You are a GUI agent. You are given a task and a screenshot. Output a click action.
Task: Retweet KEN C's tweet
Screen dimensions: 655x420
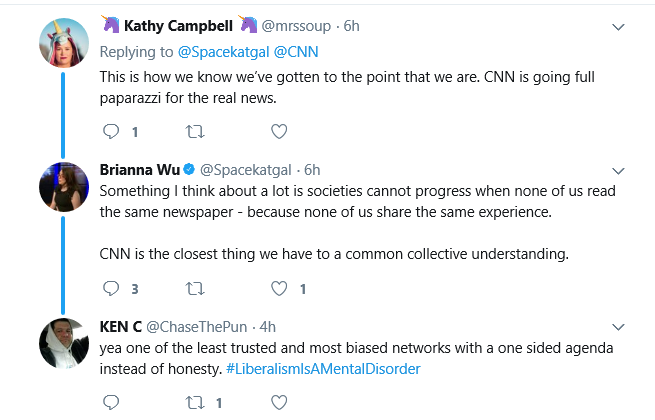195,402
